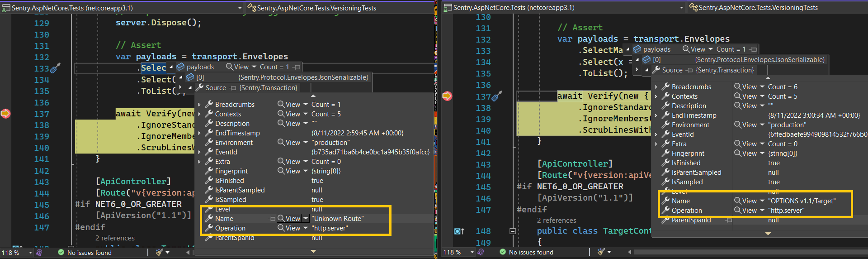The height and width of the screenshot is (259, 868).
Task: Open the View dropdown arrow for Operation in left window
Action: (x=306, y=228)
